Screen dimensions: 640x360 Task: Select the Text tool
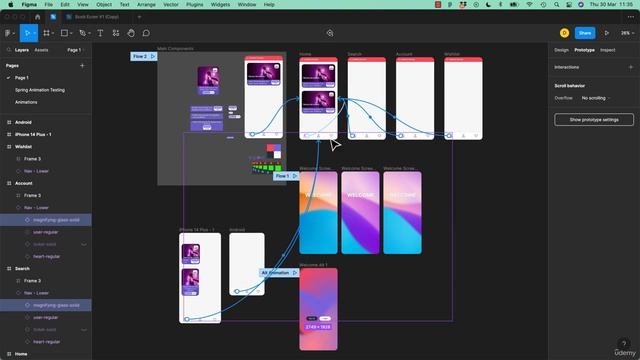(x=100, y=33)
